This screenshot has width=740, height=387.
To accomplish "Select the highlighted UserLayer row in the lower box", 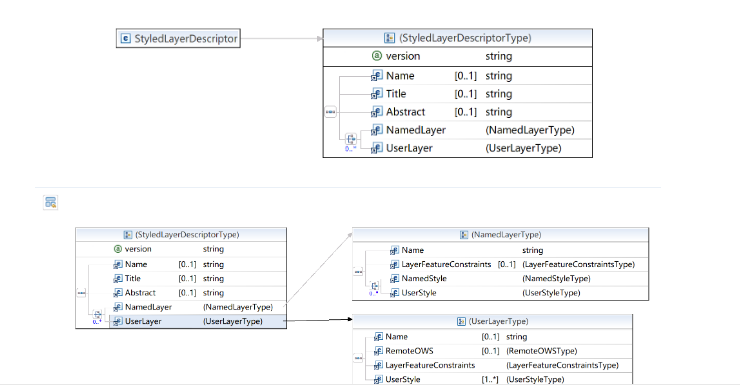I will click(198, 321).
